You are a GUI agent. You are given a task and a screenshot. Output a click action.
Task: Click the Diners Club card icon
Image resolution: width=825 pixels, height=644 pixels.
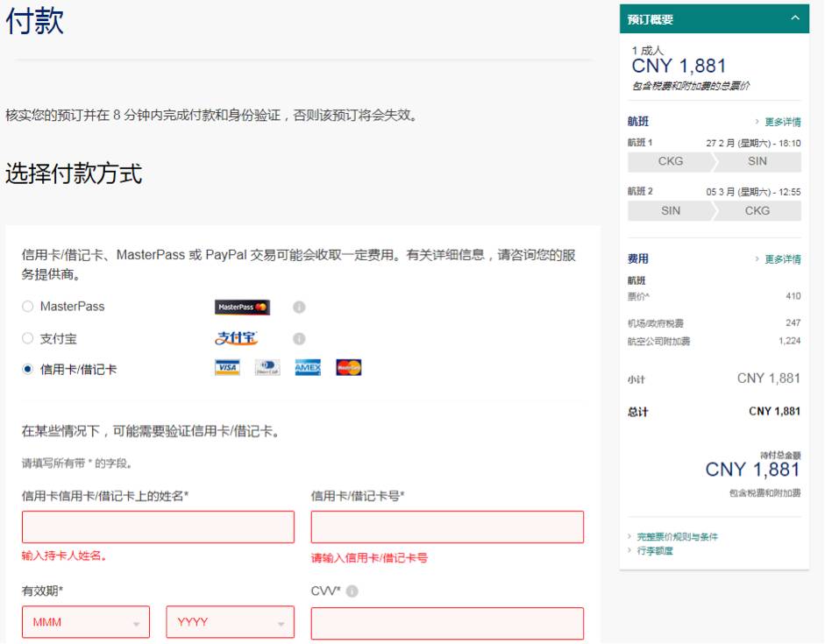click(x=267, y=367)
